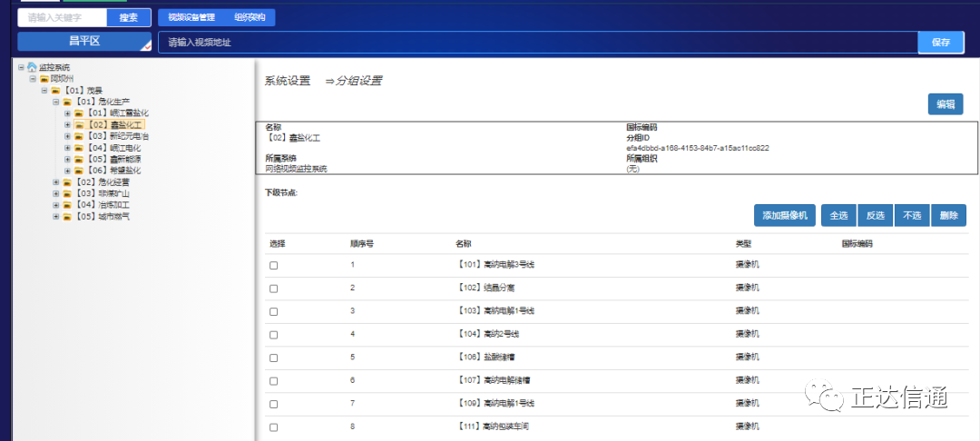Click the folder icon of 【01】危化生产
The width and height of the screenshot is (980, 441).
pyautogui.click(x=67, y=102)
